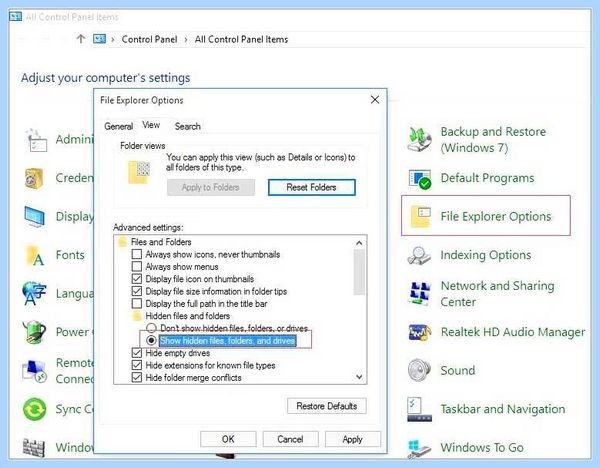
Task: Click the Control Panel icon in address bar
Action: click(x=99, y=39)
